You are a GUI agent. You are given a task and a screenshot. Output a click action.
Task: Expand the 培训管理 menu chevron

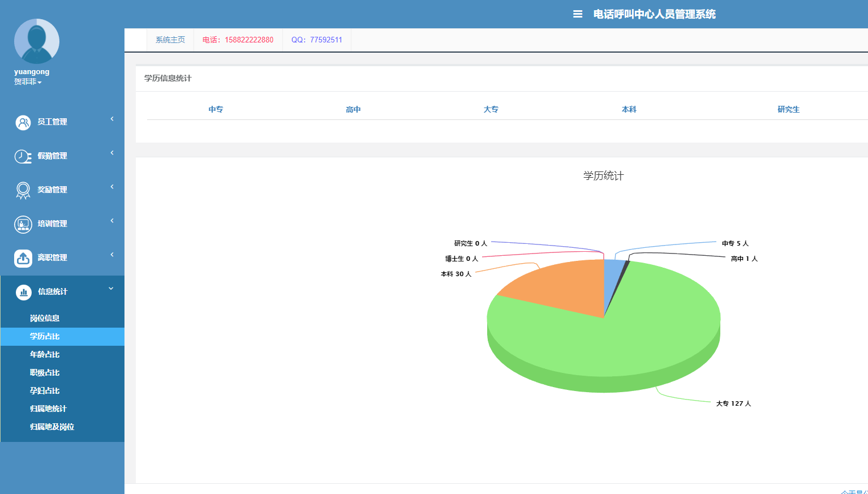pos(112,221)
